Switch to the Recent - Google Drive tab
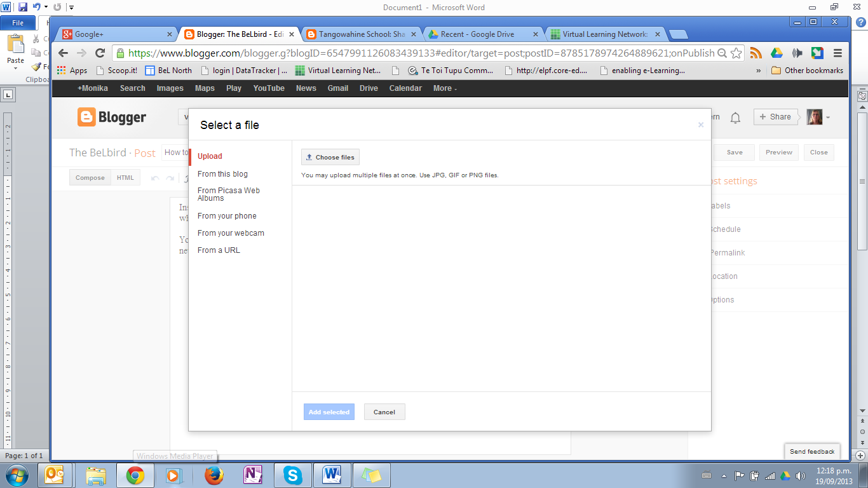This screenshot has height=488, width=868. click(483, 34)
